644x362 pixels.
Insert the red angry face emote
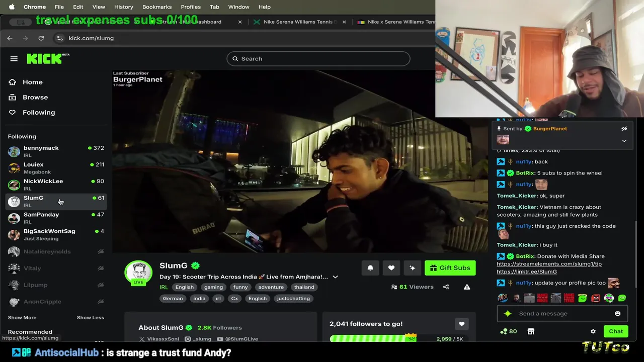pos(596,298)
